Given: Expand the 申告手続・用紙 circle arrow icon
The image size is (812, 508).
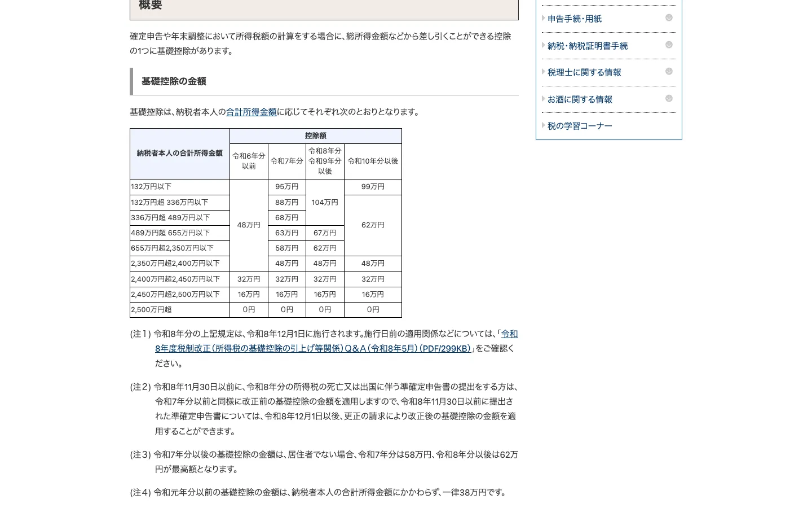Looking at the screenshot, I should pos(669,18).
